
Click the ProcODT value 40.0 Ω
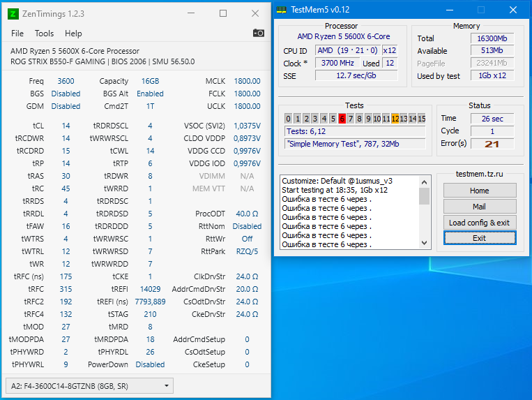click(247, 214)
